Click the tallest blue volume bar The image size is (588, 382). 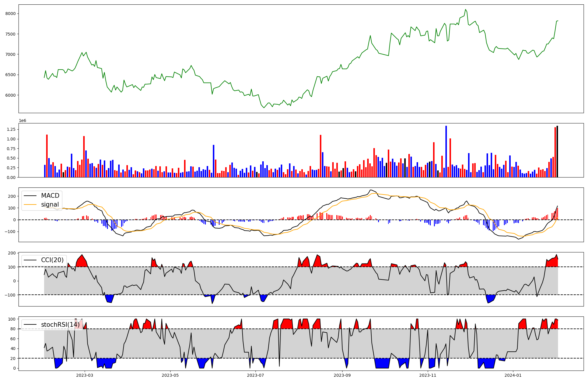(x=446, y=151)
